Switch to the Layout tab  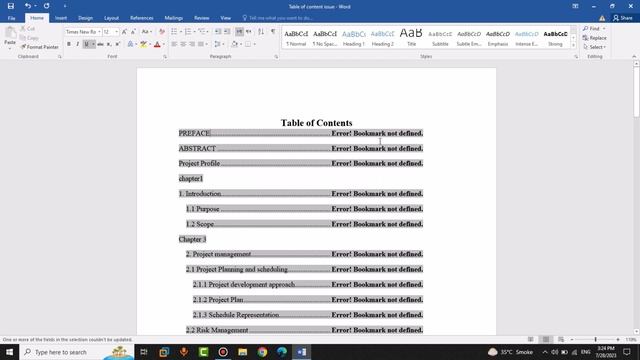(x=111, y=18)
